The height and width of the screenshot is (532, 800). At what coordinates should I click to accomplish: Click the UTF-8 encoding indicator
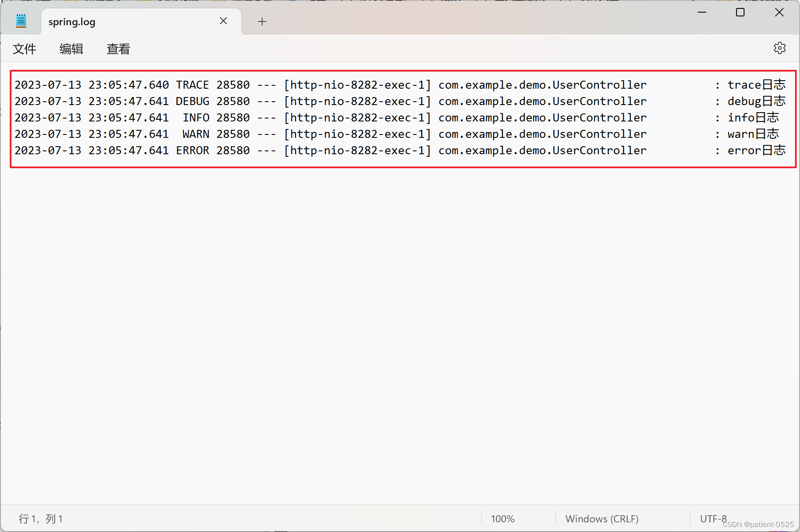(713, 519)
